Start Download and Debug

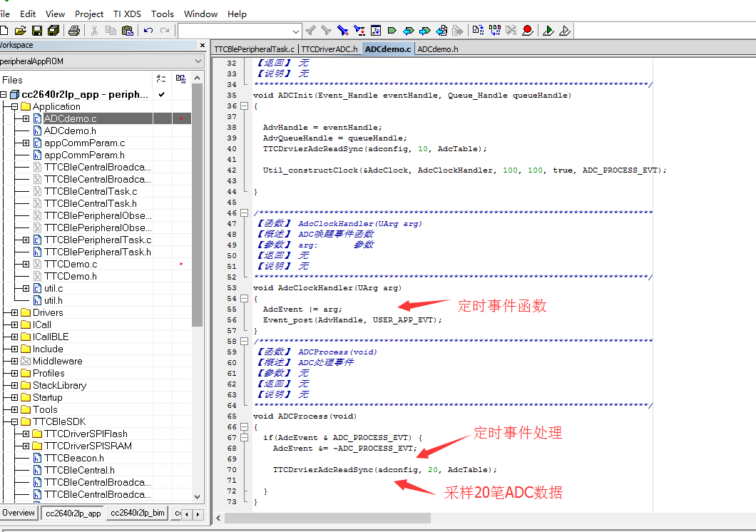(548, 31)
